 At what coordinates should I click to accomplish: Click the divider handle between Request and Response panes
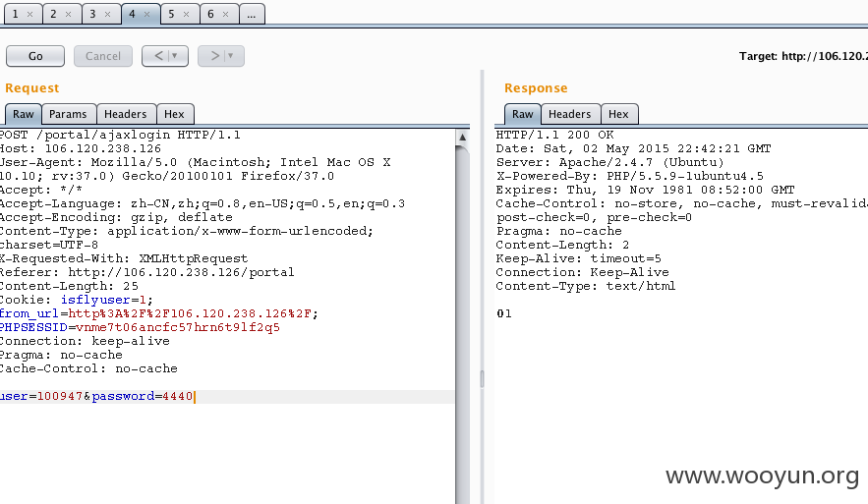coord(482,379)
